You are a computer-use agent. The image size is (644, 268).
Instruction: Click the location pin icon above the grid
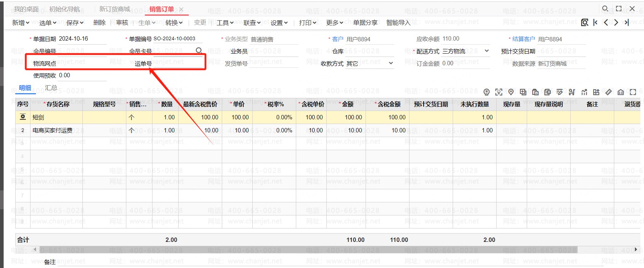point(511,92)
